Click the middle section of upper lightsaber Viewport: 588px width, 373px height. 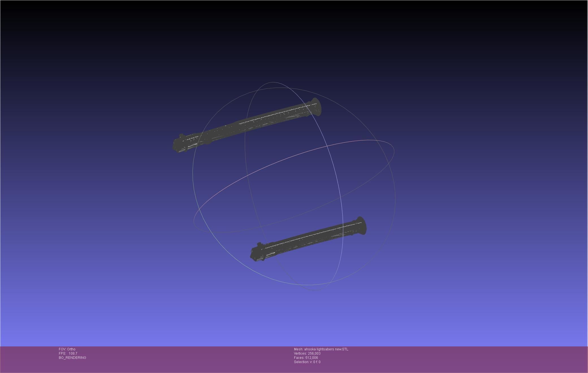tap(249, 124)
